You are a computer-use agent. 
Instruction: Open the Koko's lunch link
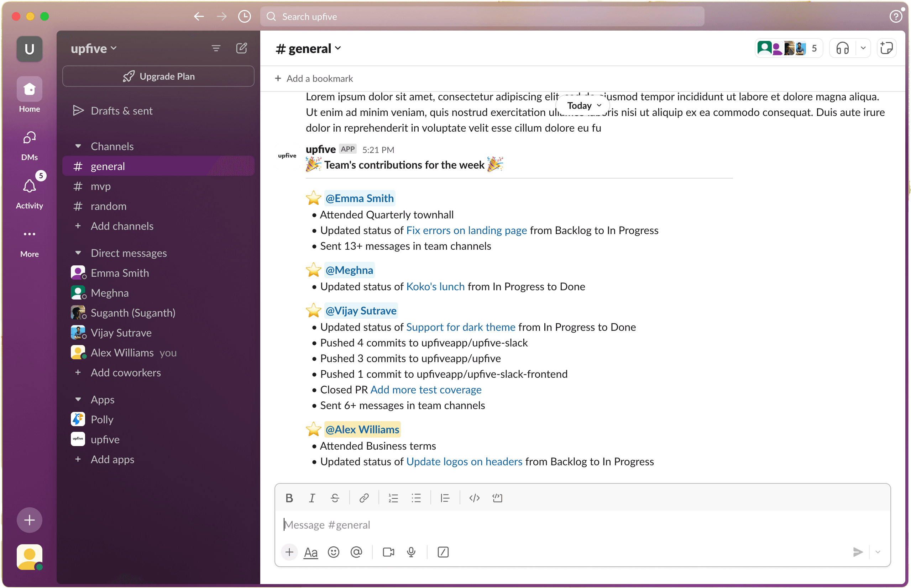pyautogui.click(x=435, y=287)
